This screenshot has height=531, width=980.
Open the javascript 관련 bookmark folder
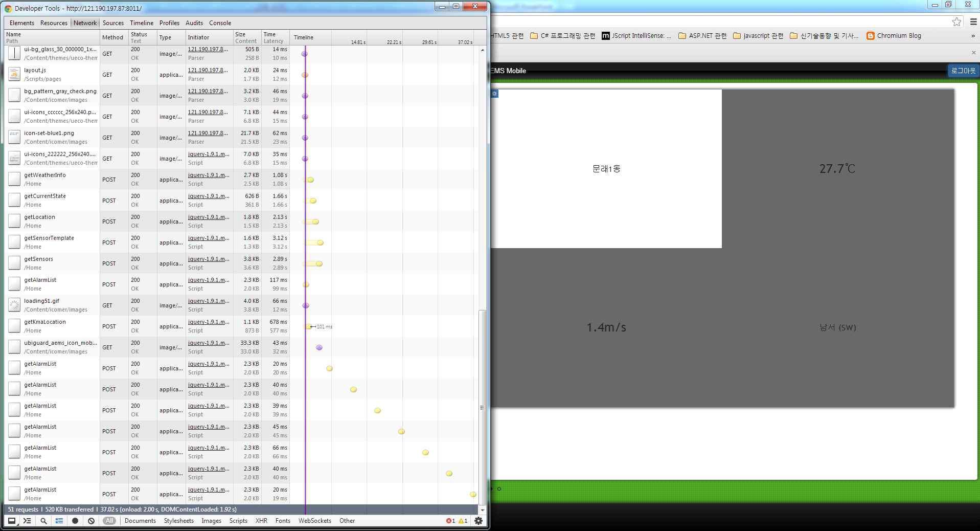(x=758, y=36)
